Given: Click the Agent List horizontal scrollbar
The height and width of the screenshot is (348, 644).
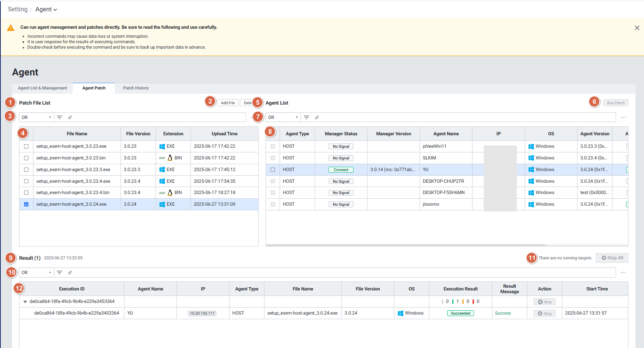Looking at the screenshot, I should (x=406, y=245).
